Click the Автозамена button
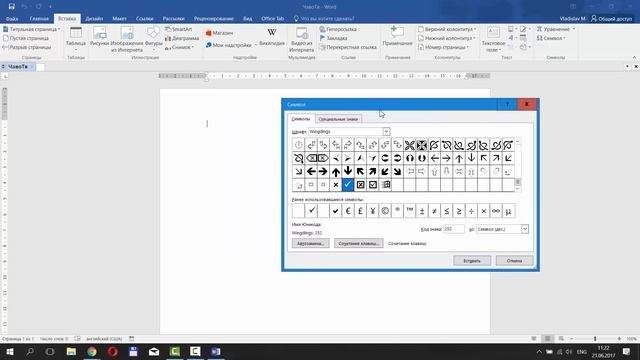The image size is (640, 360). (x=311, y=243)
